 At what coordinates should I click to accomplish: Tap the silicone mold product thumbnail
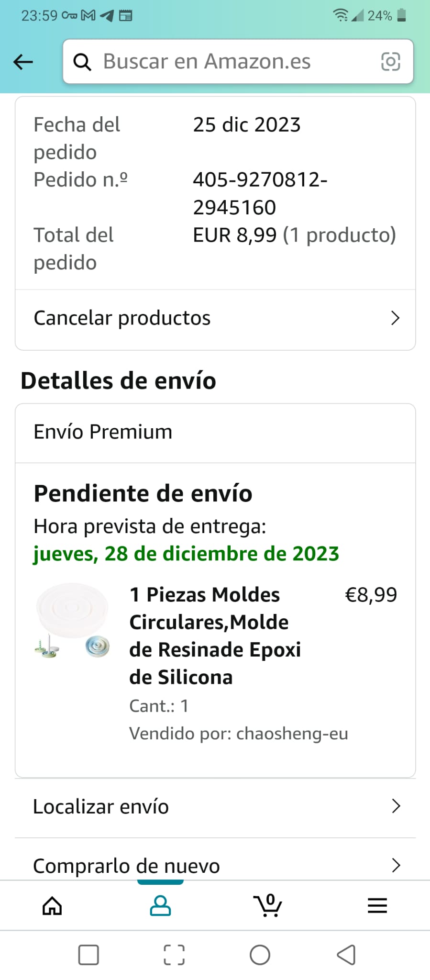pyautogui.click(x=72, y=620)
